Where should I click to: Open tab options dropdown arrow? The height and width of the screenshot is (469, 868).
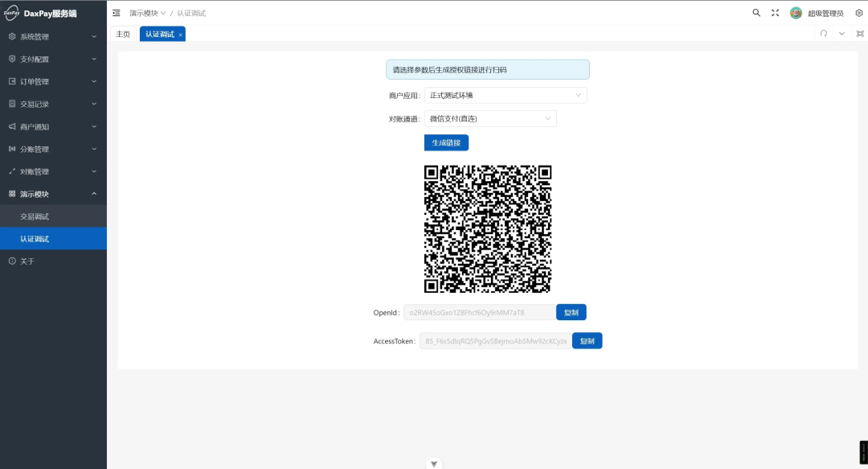coord(841,34)
